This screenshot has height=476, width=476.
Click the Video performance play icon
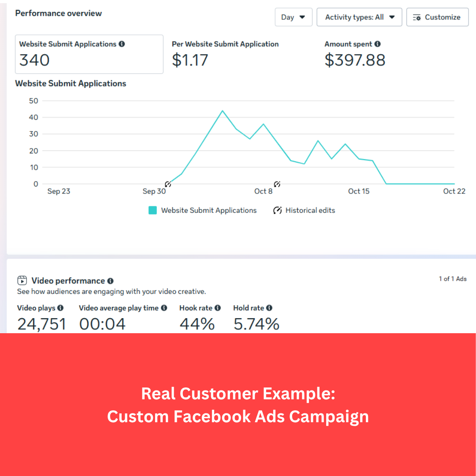[x=22, y=280]
